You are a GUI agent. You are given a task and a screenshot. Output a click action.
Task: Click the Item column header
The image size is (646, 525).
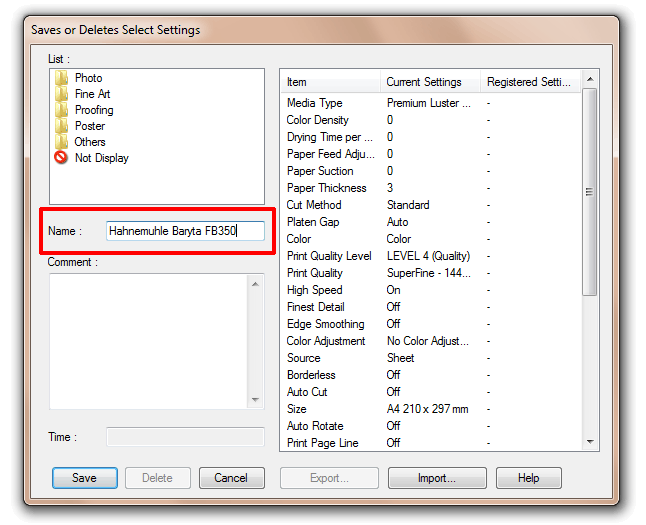click(x=330, y=82)
